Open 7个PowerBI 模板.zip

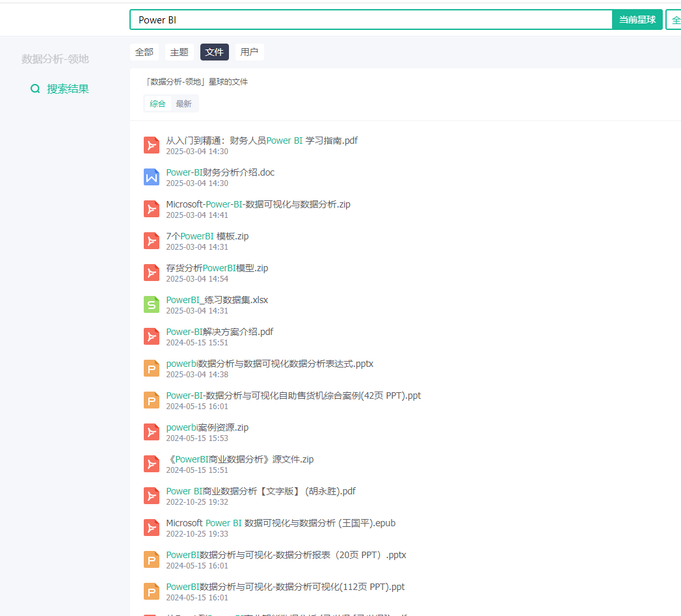coord(207,236)
